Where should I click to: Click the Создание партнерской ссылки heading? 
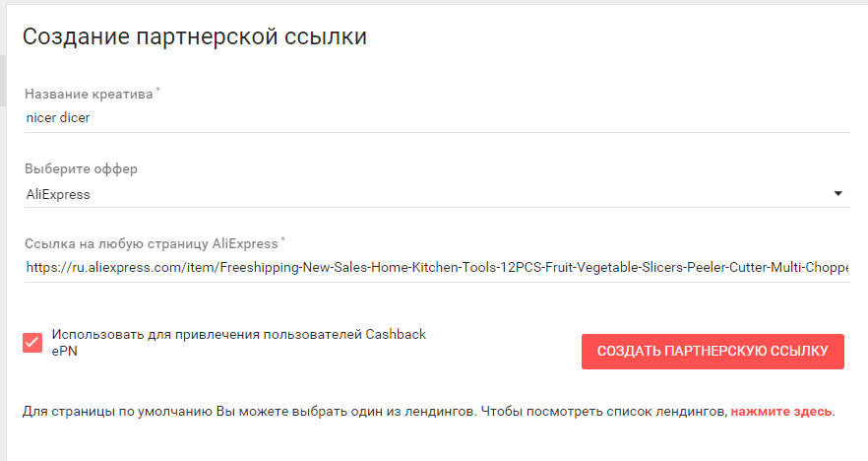point(195,36)
